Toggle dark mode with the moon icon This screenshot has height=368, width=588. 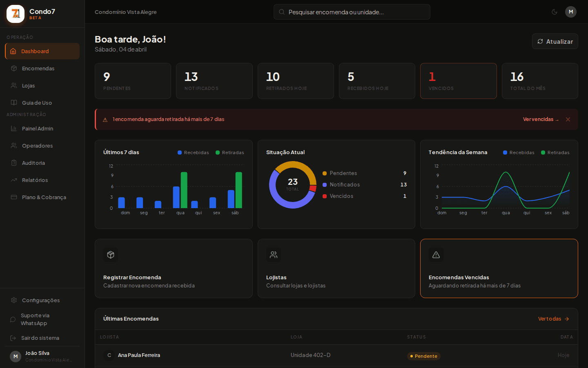(x=555, y=12)
